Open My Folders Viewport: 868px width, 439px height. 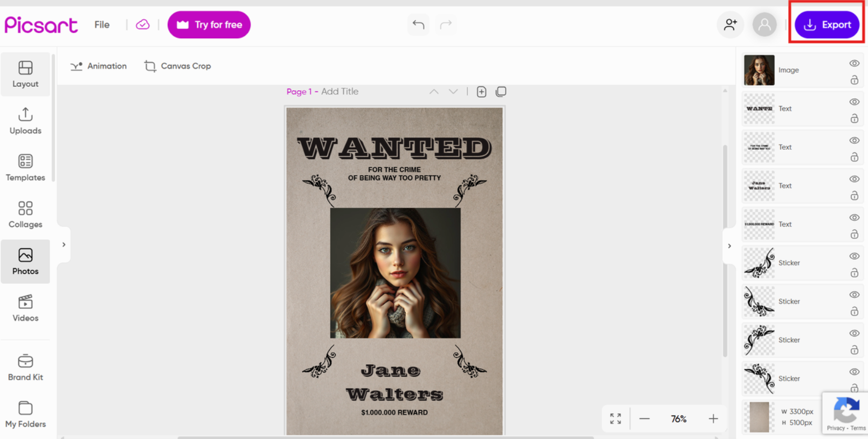coord(25,414)
